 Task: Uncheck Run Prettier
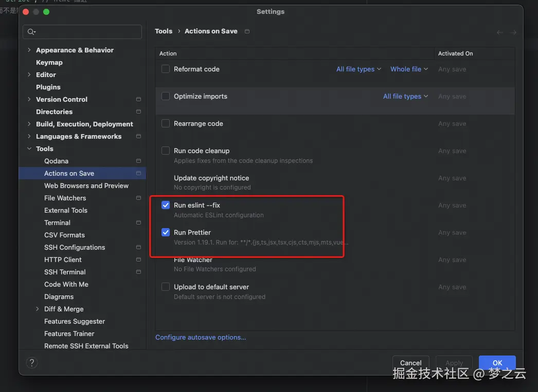pyautogui.click(x=166, y=232)
